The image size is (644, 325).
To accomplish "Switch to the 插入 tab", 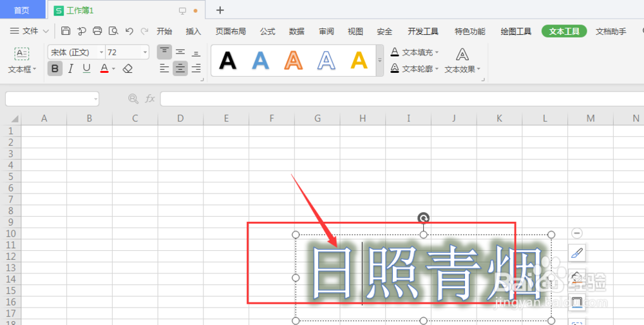I will click(x=193, y=31).
